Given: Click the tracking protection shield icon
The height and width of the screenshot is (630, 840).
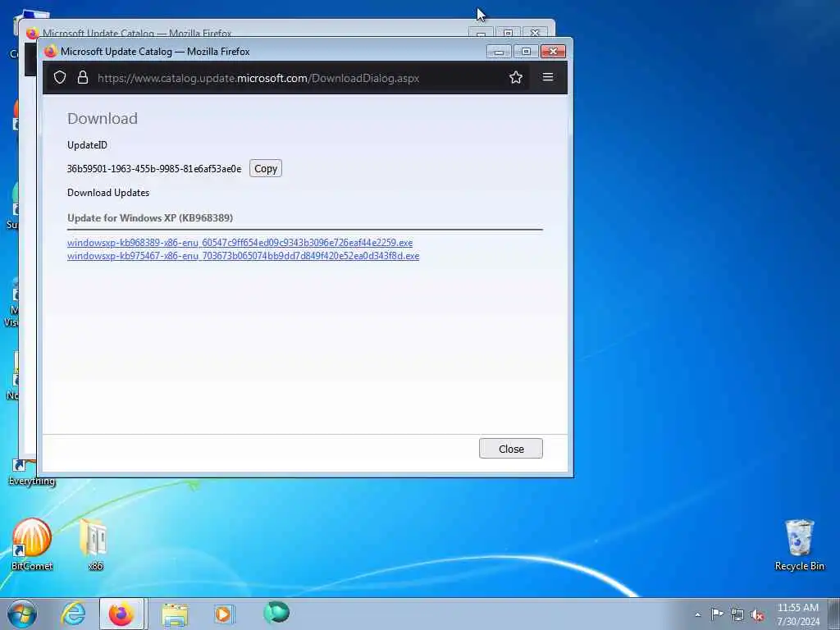Looking at the screenshot, I should click(x=60, y=78).
